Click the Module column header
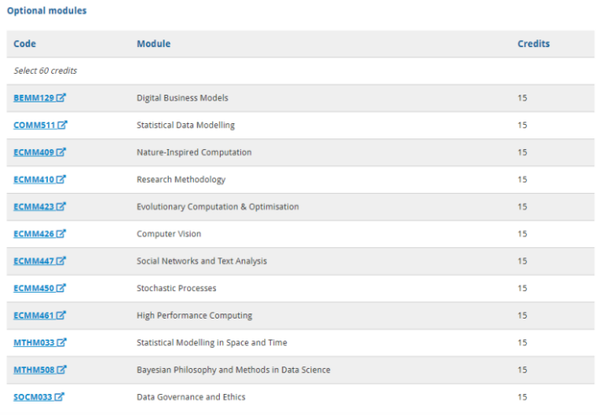600x415 pixels. pos(153,44)
